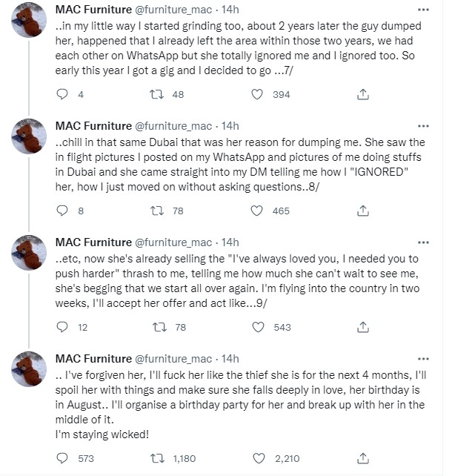This screenshot has height=476, width=452.
Task: Like the tweet with 394 likes
Action: [x=257, y=94]
